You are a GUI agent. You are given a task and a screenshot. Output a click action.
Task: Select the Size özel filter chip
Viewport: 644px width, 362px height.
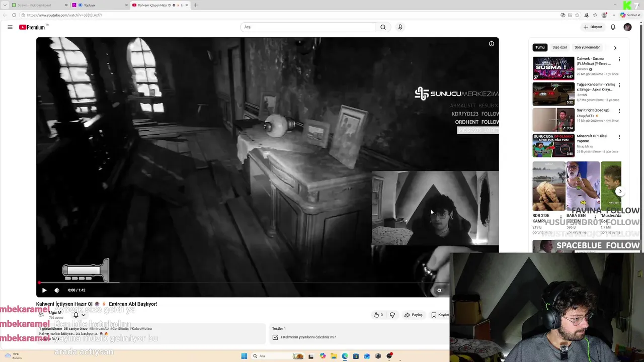559,47
